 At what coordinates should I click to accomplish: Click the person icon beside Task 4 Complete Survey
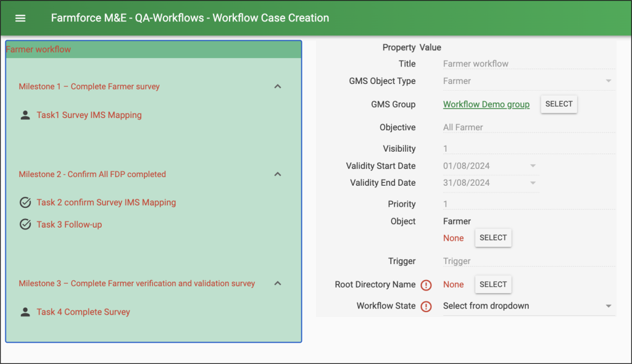25,312
